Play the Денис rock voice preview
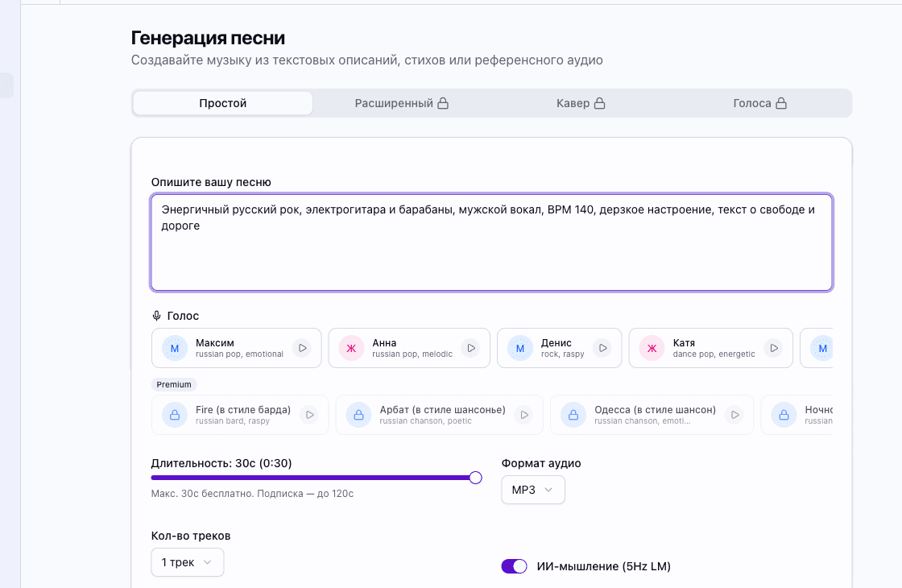 (602, 347)
